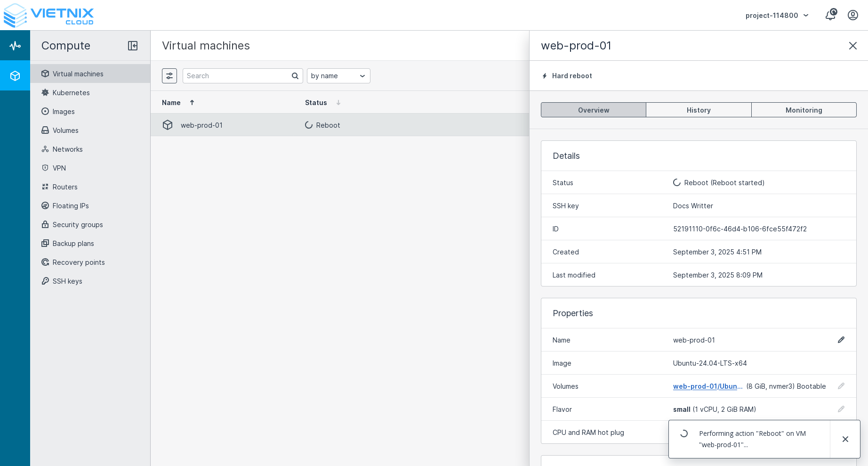Image resolution: width=868 pixels, height=466 pixels.
Task: Switch to the History tab
Action: 699,110
